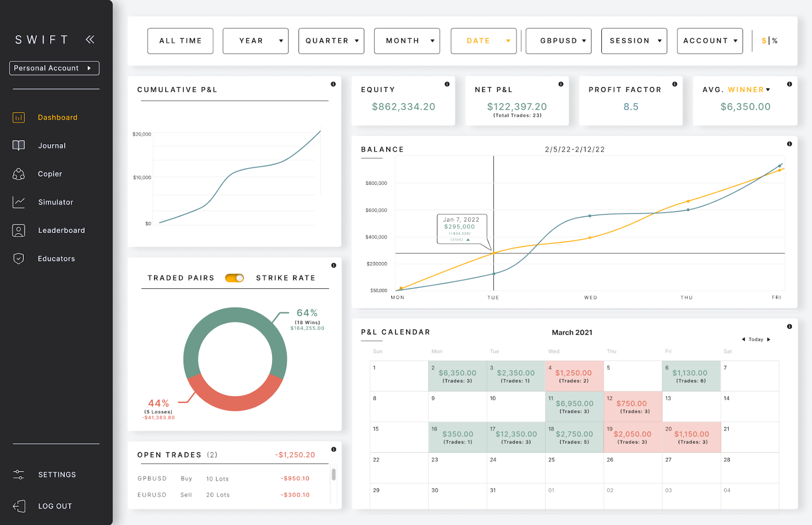812x525 pixels.
Task: Show info for Cumulative P&L panel
Action: coord(333,84)
